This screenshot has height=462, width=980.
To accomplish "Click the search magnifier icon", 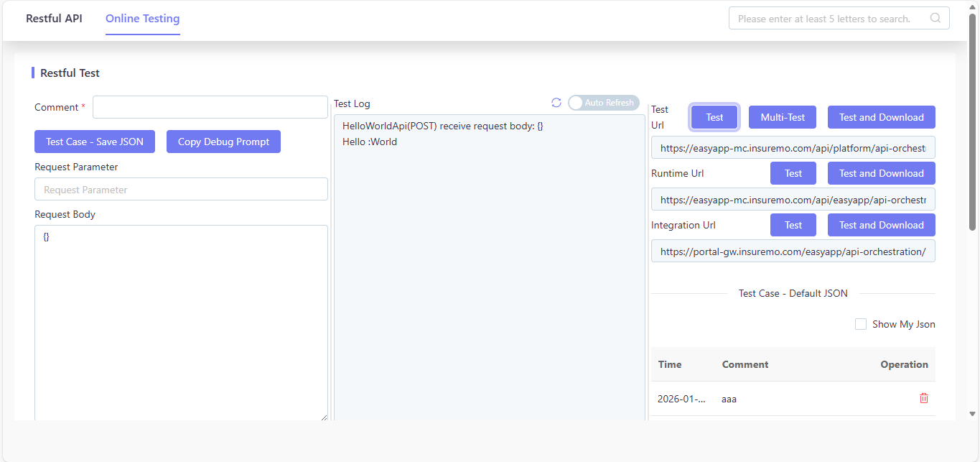I will click(935, 19).
